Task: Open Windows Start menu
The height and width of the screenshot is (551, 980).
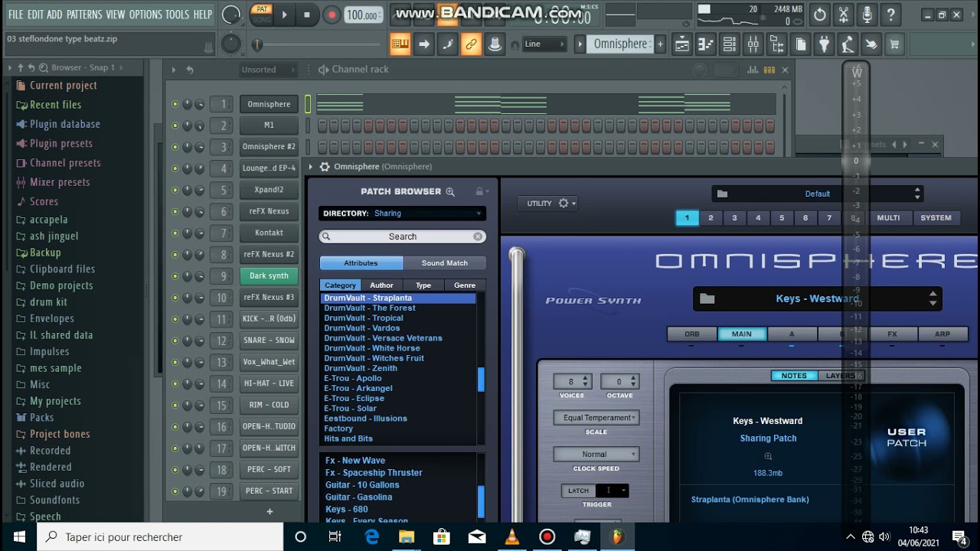Action: click(19, 536)
